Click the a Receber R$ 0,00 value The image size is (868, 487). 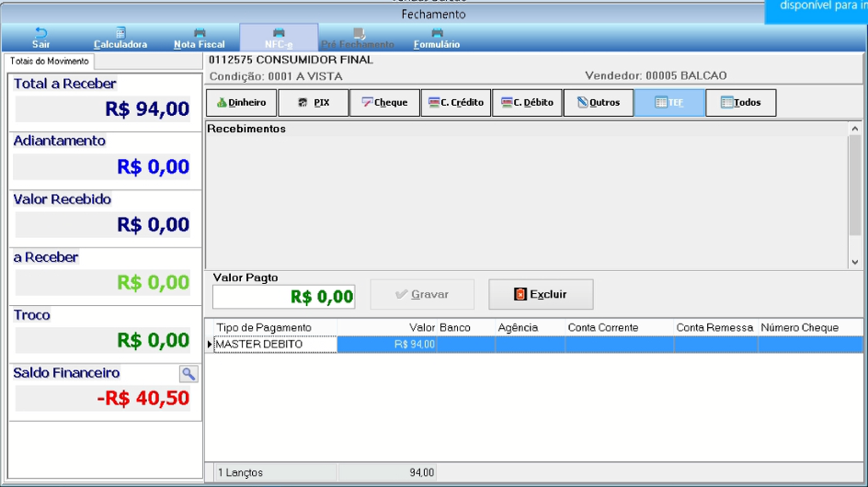(154, 283)
